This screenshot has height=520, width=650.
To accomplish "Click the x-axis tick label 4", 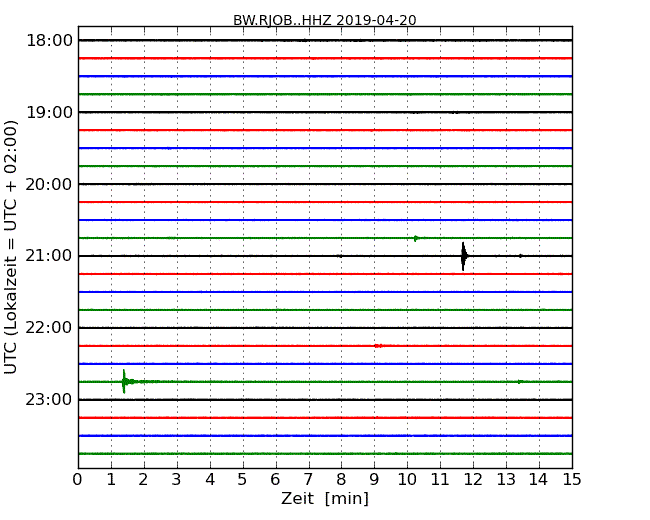I will point(210,480).
